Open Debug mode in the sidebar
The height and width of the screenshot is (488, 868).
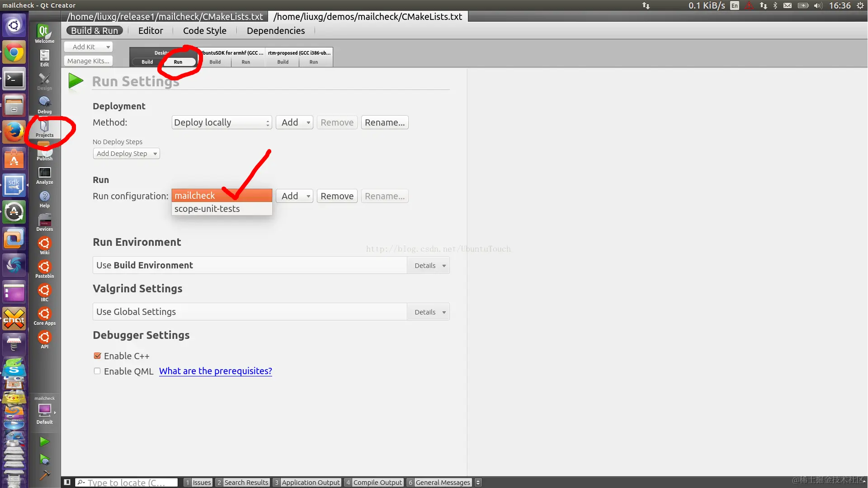click(44, 105)
